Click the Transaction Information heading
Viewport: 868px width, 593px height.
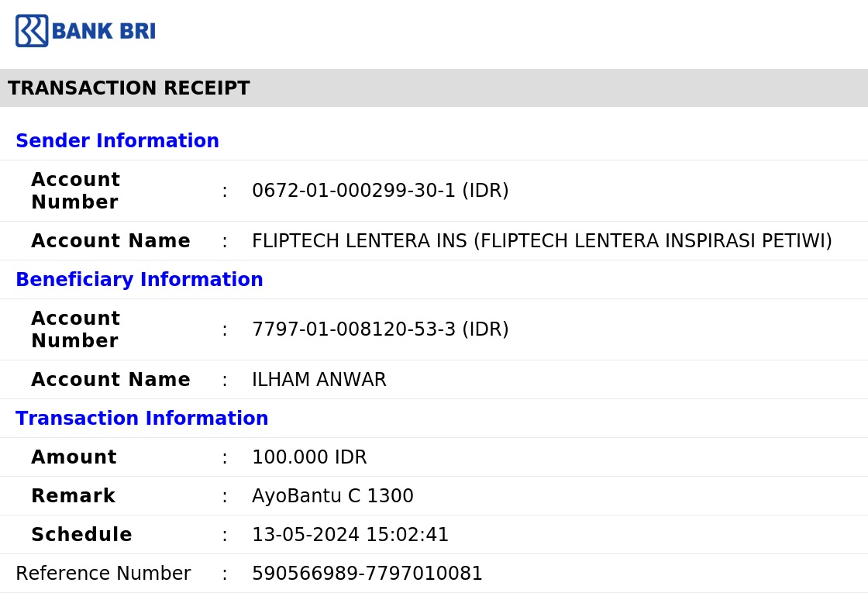tap(142, 418)
